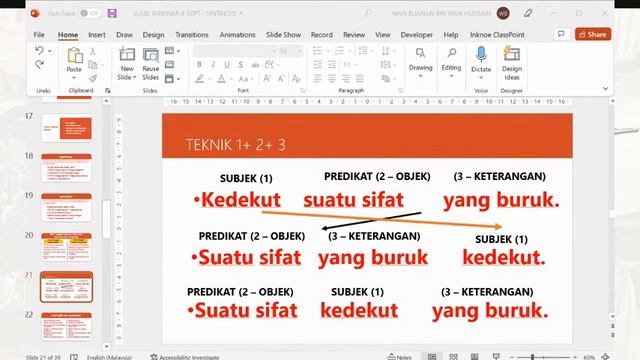Toggle Italic formatting

(213, 64)
